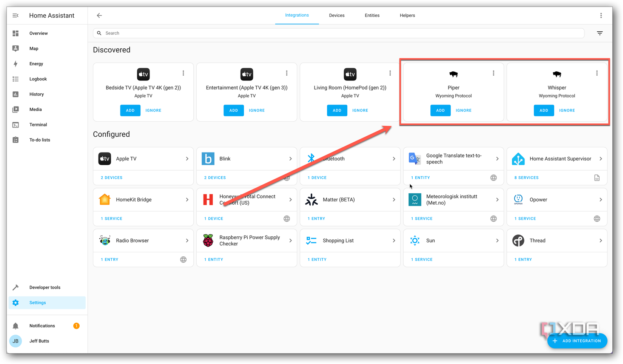
Task: Open Developer tools hammer icon
Action: (15, 287)
